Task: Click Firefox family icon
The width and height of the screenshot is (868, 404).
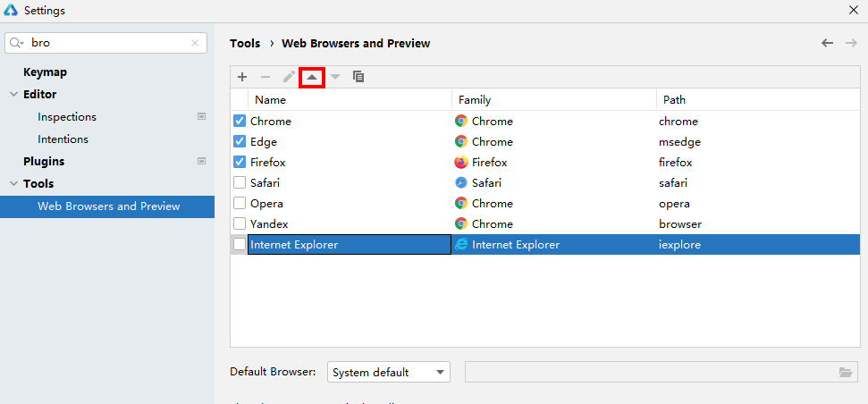Action: click(461, 162)
